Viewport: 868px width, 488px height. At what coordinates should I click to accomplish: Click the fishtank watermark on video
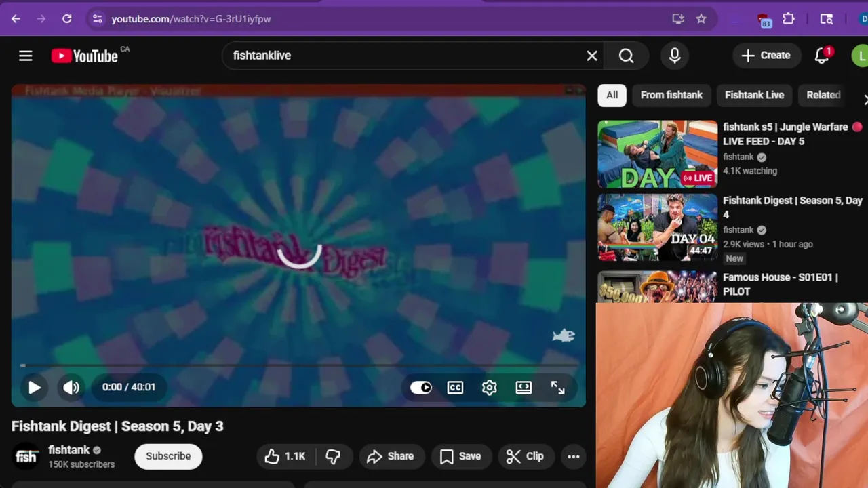[564, 335]
